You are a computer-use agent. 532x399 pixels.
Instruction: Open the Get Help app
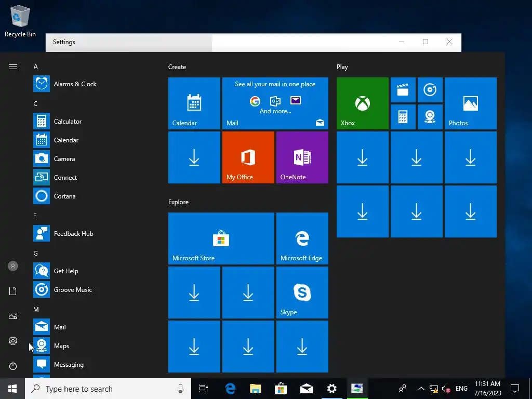pos(91,271)
